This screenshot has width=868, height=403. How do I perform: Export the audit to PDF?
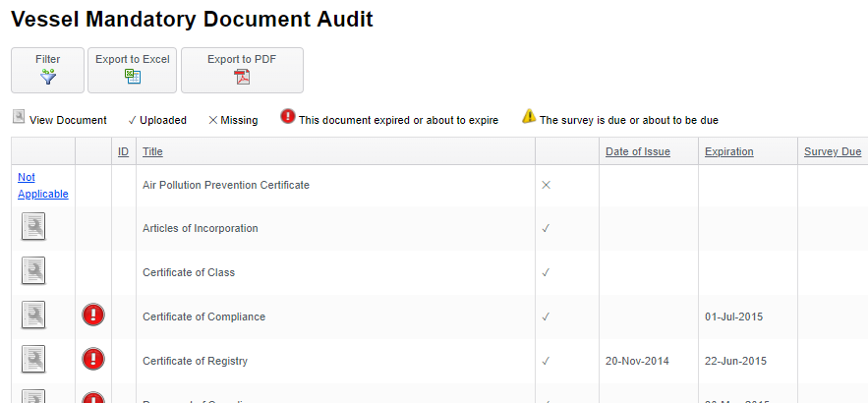tap(242, 71)
